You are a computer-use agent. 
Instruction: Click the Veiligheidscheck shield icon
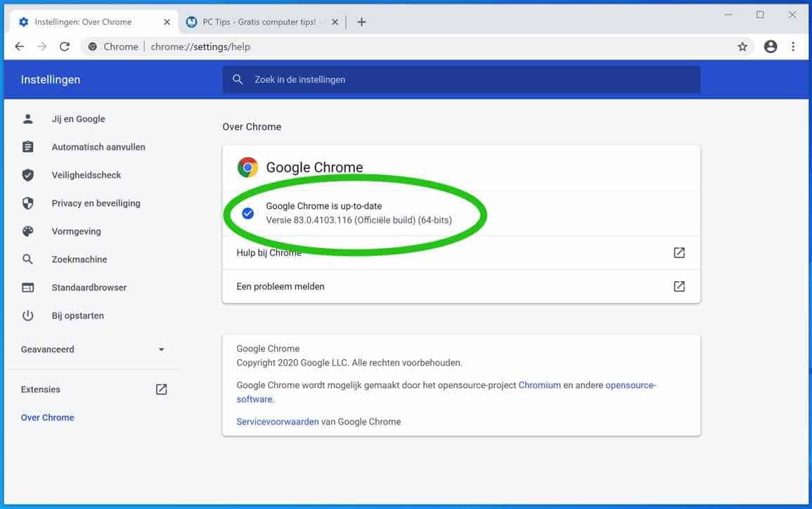tap(28, 175)
